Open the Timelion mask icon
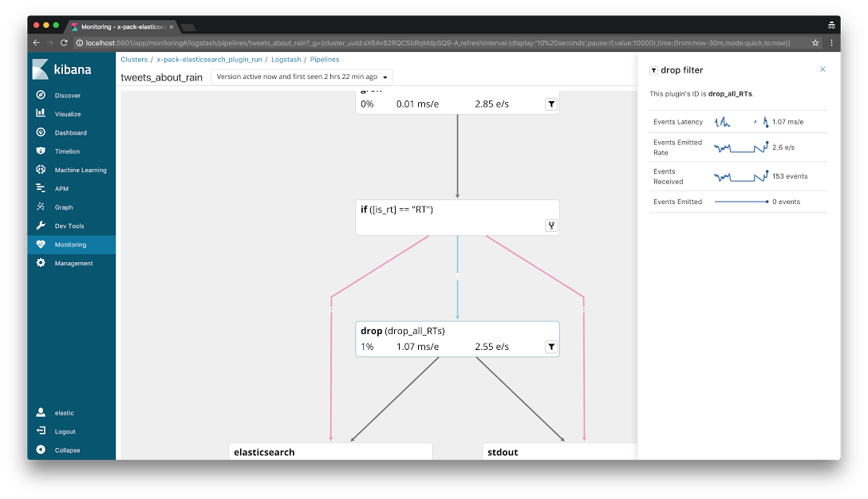Image resolution: width=868 pixels, height=499 pixels. pos(41,151)
